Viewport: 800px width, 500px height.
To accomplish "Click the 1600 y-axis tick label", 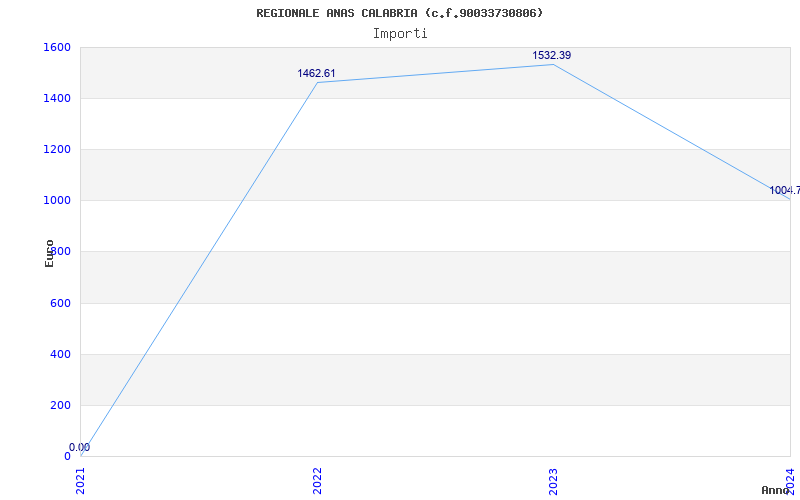I will 57,47.
